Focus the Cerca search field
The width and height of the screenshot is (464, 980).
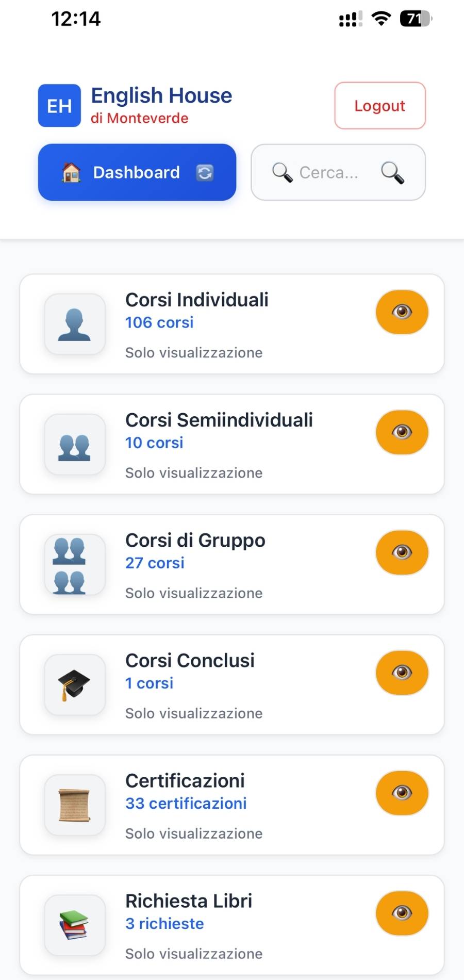click(x=328, y=172)
